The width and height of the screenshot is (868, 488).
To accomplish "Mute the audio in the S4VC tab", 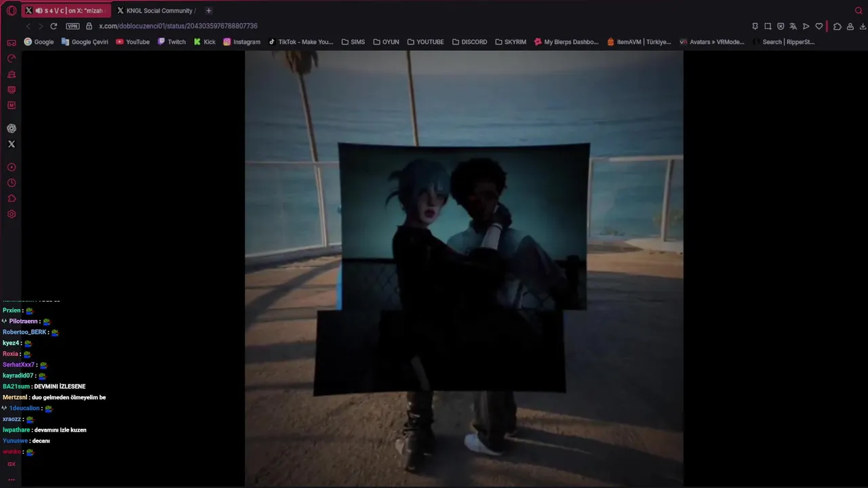I will point(39,11).
